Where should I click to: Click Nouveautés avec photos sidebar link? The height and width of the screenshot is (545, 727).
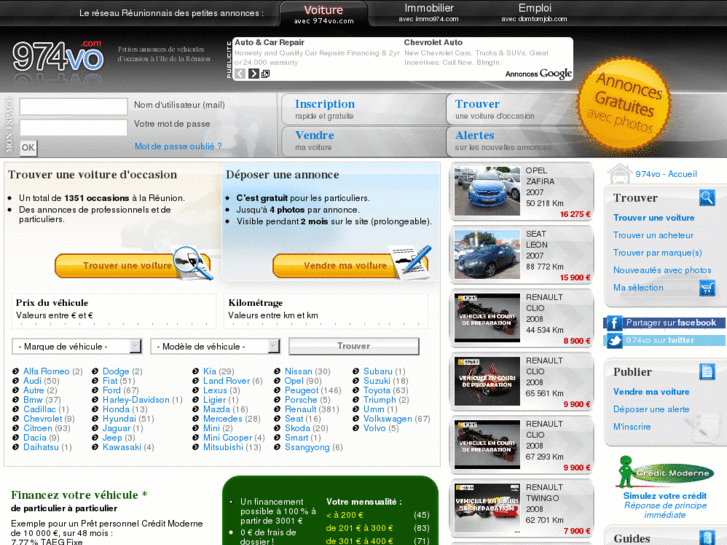(x=662, y=270)
